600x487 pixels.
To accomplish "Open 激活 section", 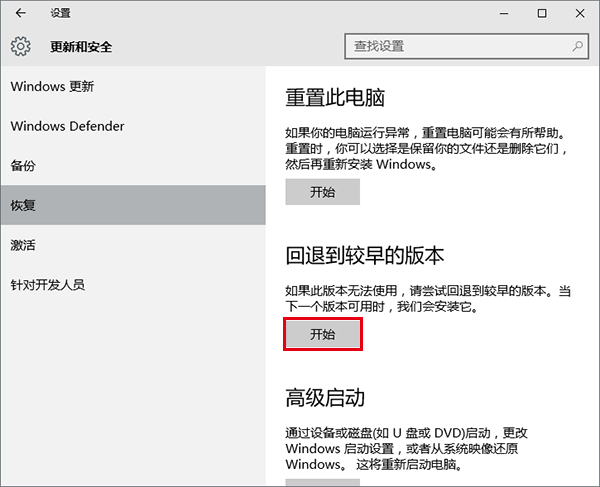I will [133, 245].
